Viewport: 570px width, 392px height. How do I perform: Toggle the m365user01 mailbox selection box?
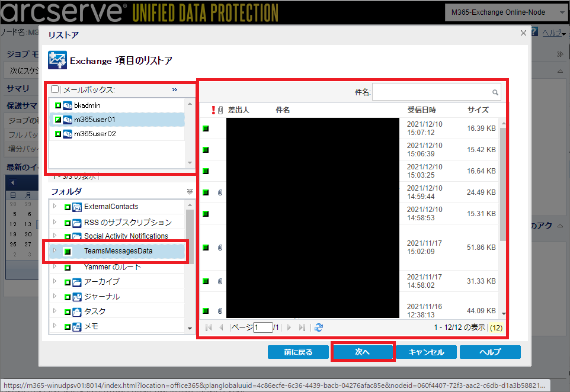tap(58, 120)
